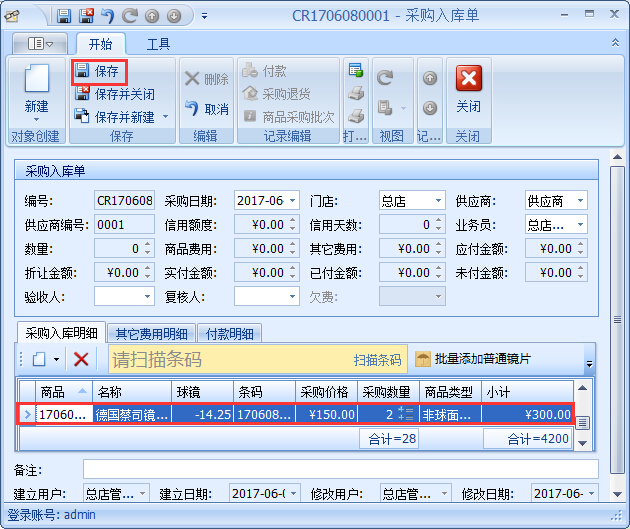Click the 保存 (Save) ribbon button

98,72
